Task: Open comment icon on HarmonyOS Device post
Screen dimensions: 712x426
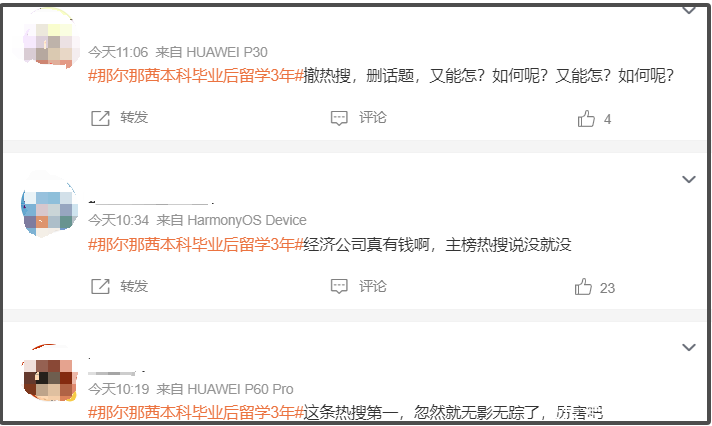Action: tap(339, 287)
